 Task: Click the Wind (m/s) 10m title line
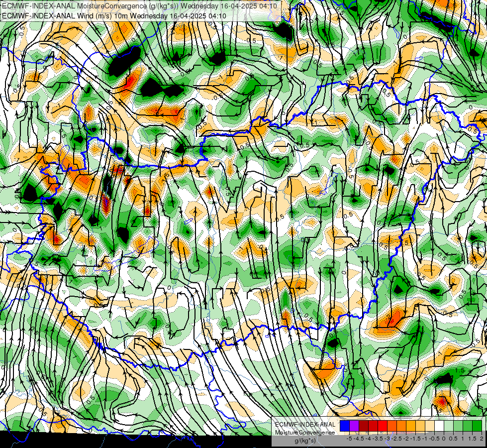114,15
